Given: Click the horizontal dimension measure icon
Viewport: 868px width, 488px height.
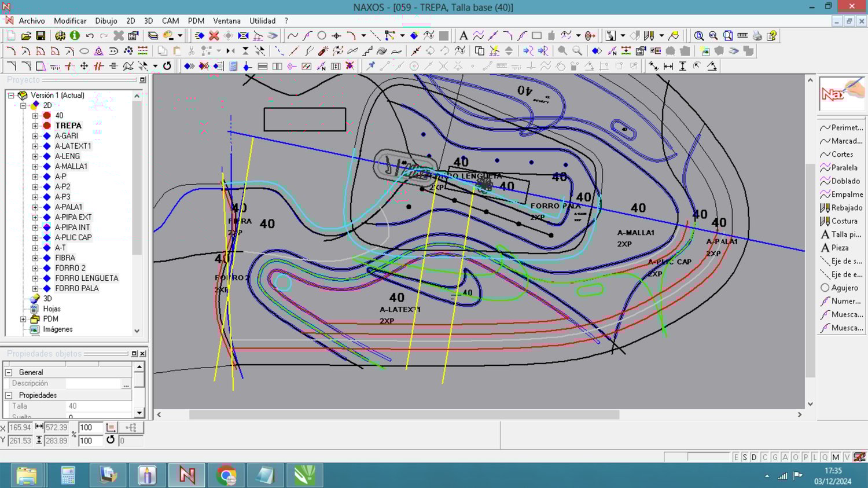Looking at the screenshot, I should (x=668, y=66).
